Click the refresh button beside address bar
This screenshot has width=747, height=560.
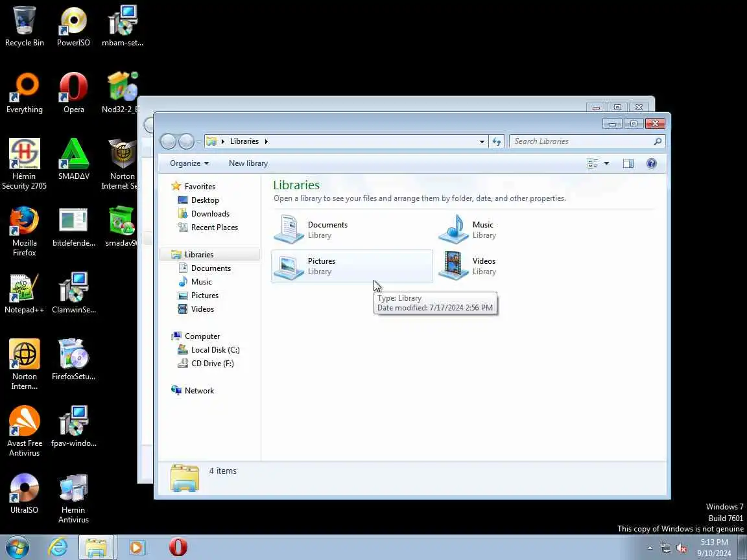click(x=497, y=141)
